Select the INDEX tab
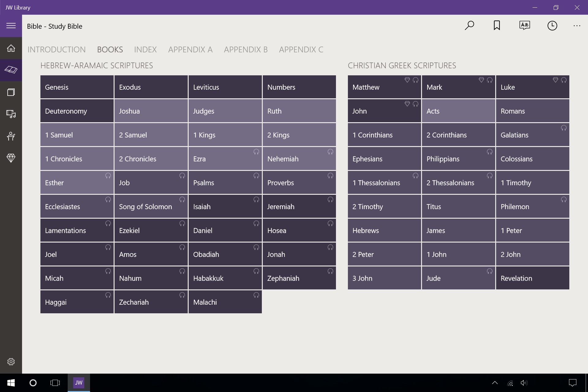The height and width of the screenshot is (392, 588). [x=145, y=50]
